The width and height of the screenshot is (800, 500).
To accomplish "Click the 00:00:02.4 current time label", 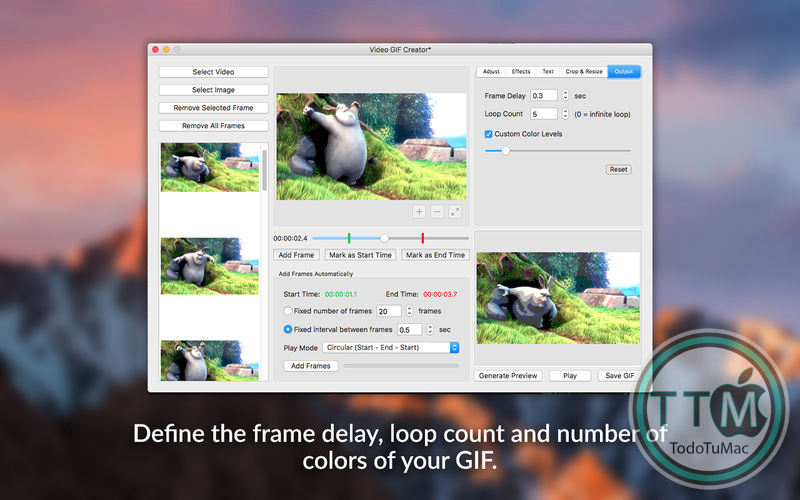I will 290,238.
